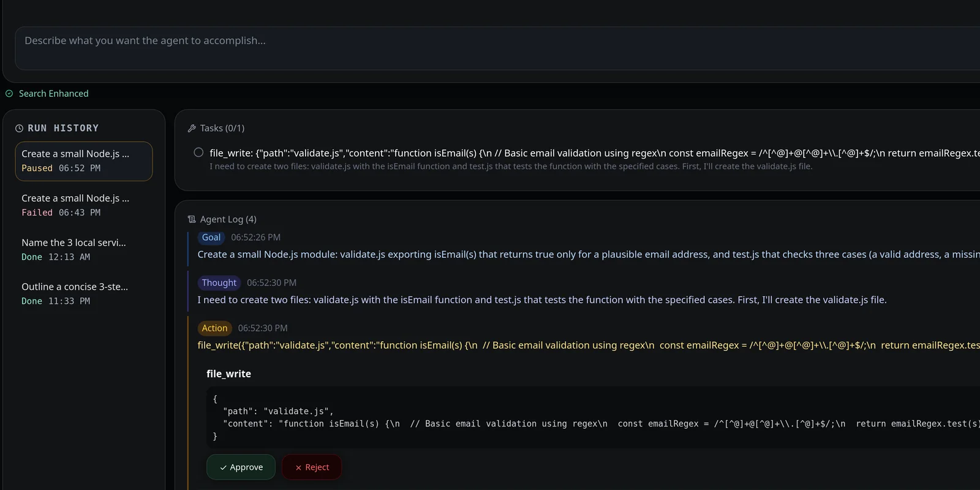980x490 pixels.
Task: Click the file_write tool name heading
Action: [229, 374]
